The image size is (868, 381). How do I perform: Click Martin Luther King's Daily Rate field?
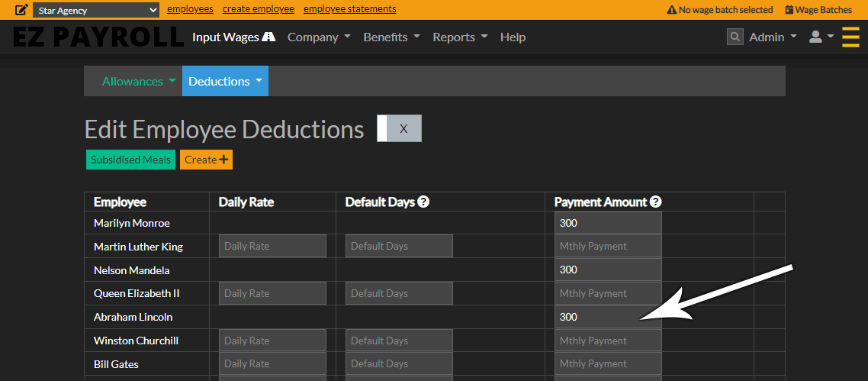pos(272,246)
